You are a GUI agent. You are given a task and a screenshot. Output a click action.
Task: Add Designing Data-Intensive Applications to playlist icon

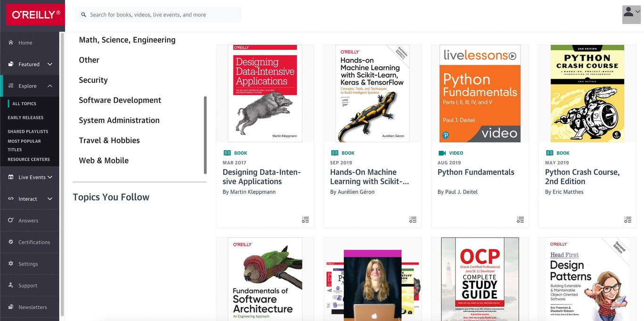305,220
